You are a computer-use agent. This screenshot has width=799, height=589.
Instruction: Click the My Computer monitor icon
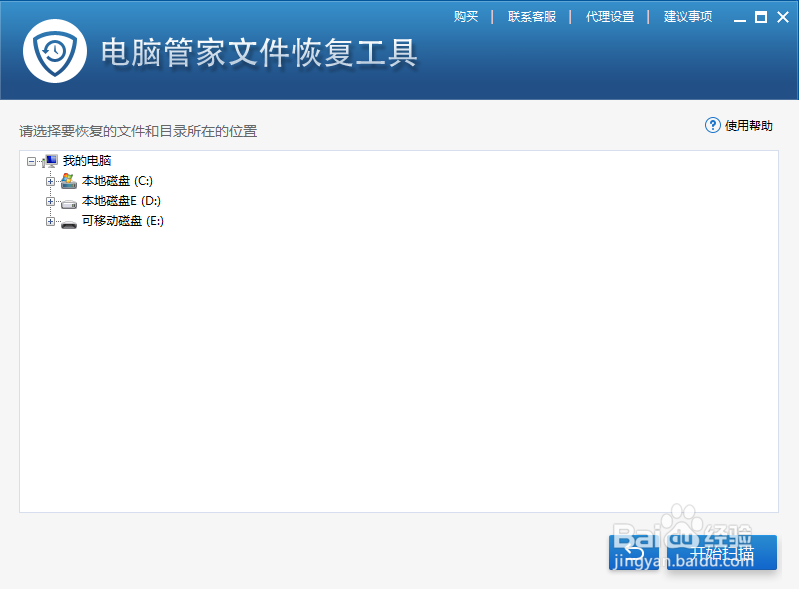point(50,161)
